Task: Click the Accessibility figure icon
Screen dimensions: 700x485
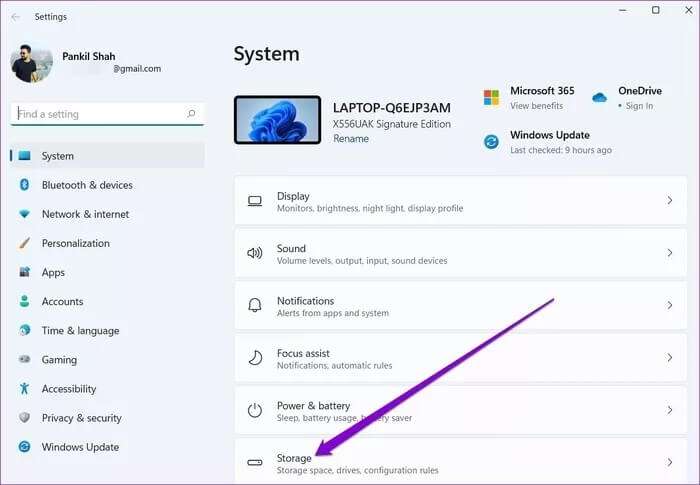Action: (25, 389)
